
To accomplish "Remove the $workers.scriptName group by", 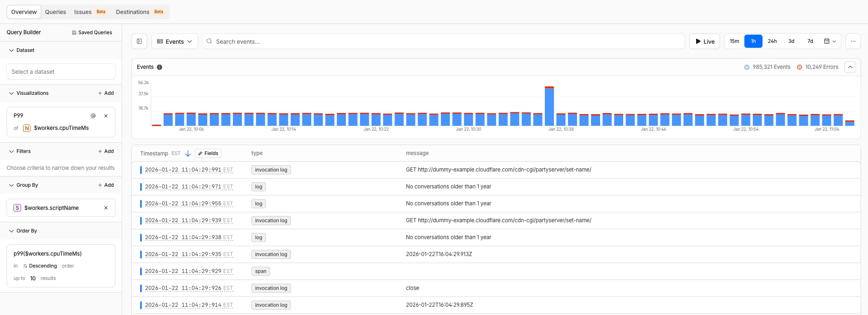I will [106, 208].
